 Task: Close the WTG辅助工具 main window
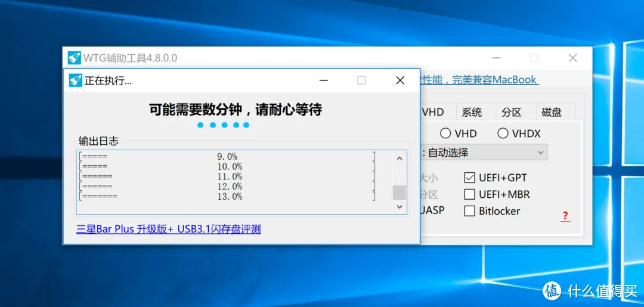[x=573, y=58]
